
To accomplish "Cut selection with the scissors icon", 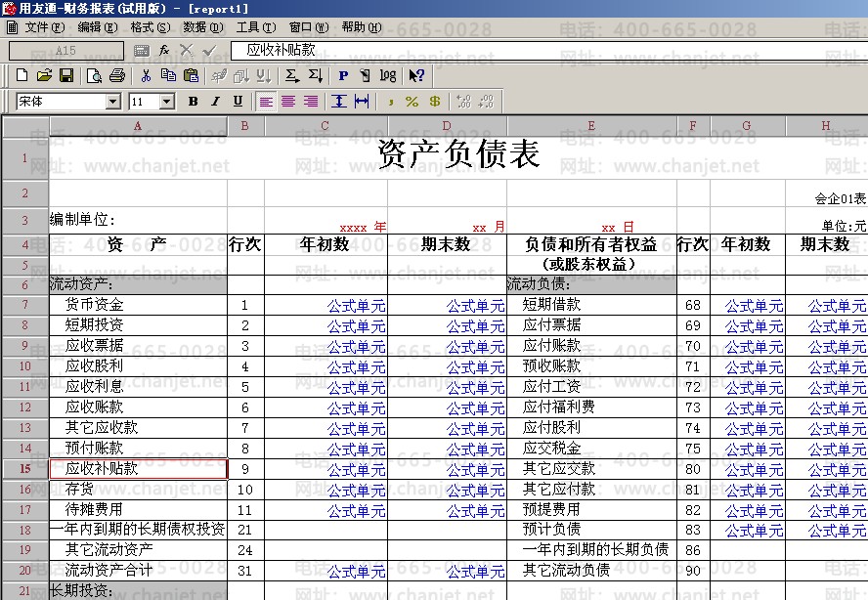I will pos(146,75).
